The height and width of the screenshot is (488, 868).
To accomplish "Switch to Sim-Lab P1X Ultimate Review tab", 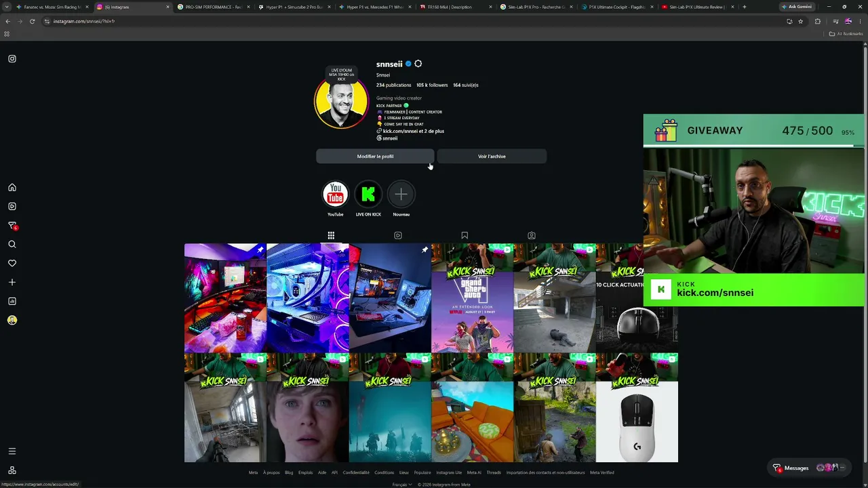I will (x=696, y=7).
